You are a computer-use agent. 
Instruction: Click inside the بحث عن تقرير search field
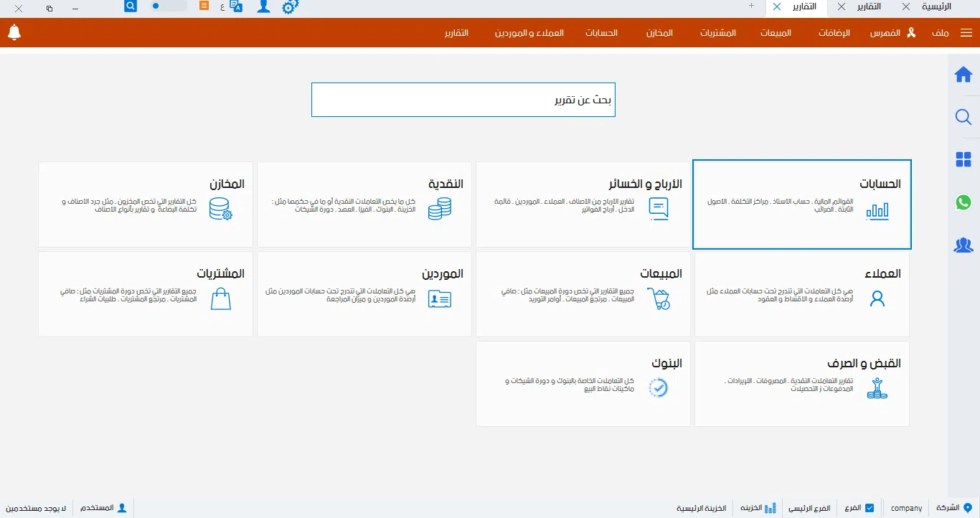[463, 99]
